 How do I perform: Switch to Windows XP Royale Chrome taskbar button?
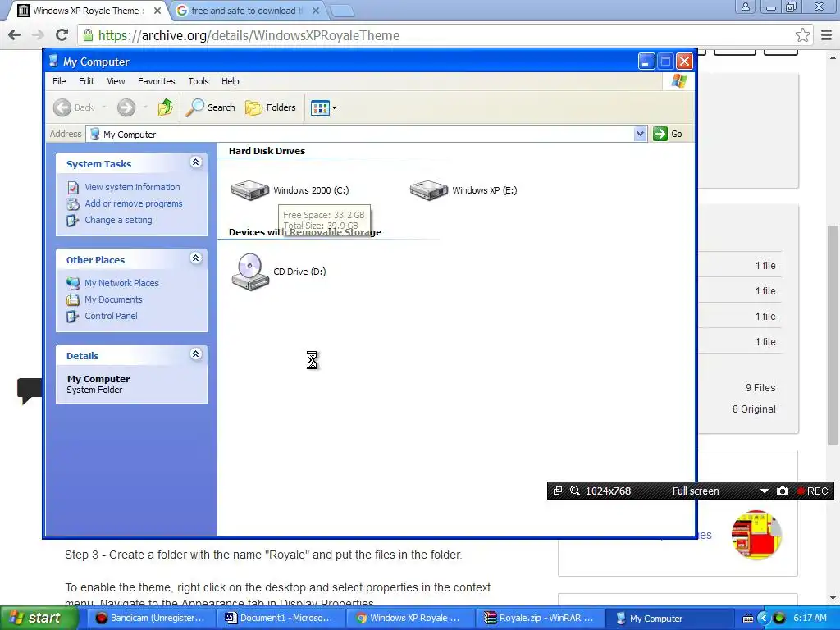tap(410, 619)
